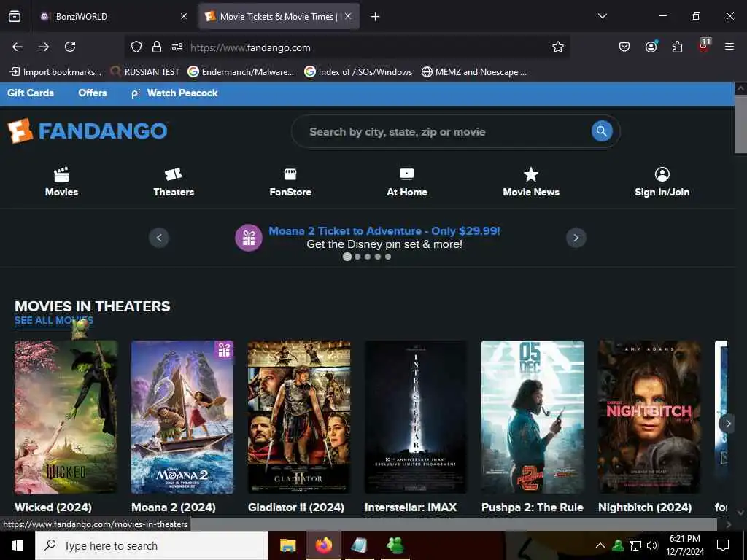Open the Pocket save icon
This screenshot has width=747, height=560.
click(x=624, y=47)
